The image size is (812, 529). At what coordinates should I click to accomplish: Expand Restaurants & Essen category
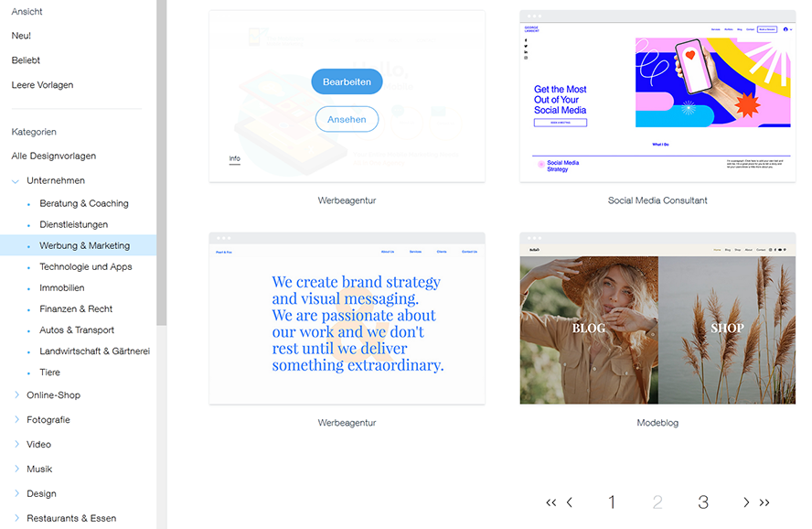16,518
